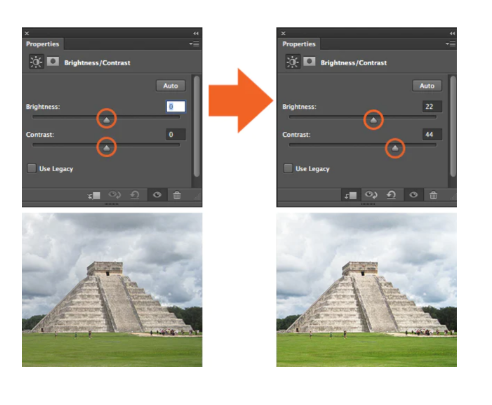Click Brightness value field showing 0
Image resolution: width=492 pixels, height=405 pixels.
point(176,107)
